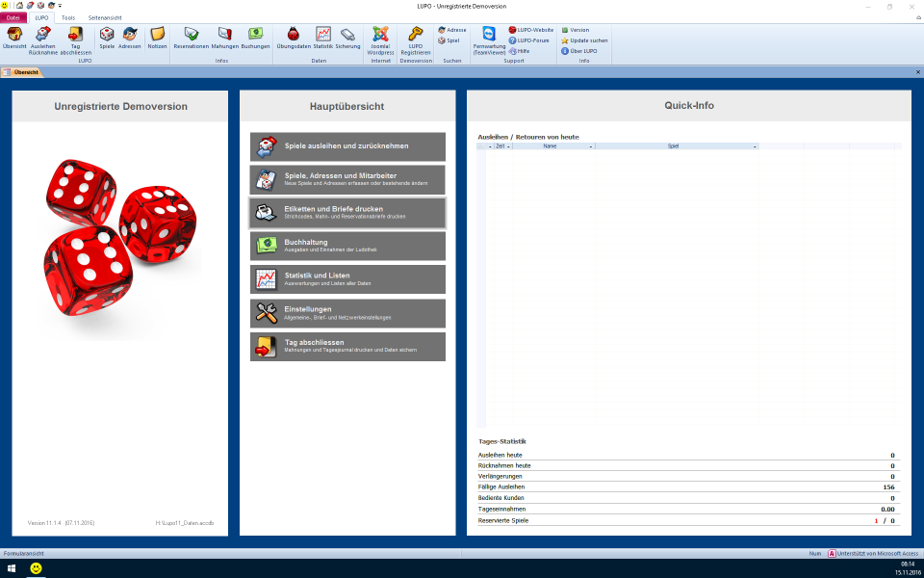This screenshot has width=924, height=578.
Task: Expand the Zeit column filter dropdown
Action: [508, 146]
